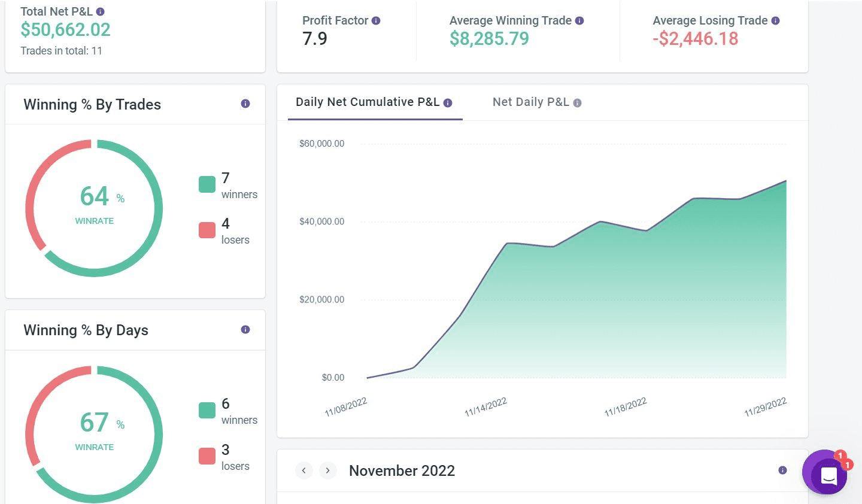Screen dimensions: 862x504
Task: Click green winners swatch in Days legend
Action: 207,410
